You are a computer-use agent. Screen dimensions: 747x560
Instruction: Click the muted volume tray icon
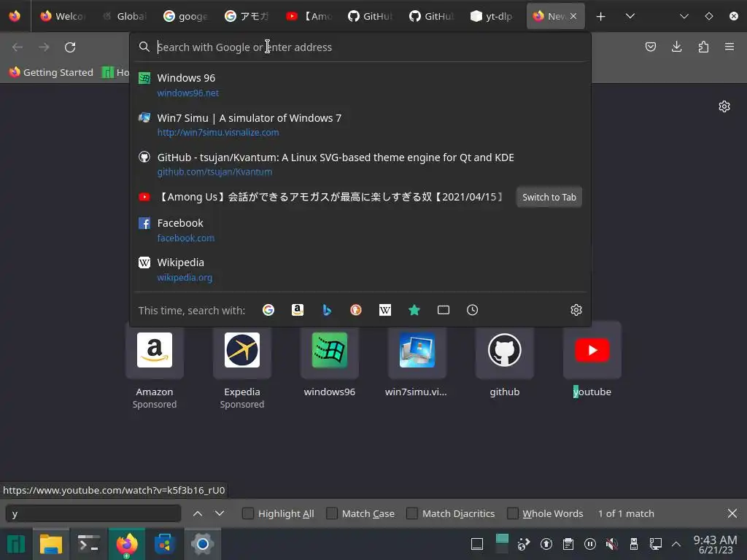[612, 544]
